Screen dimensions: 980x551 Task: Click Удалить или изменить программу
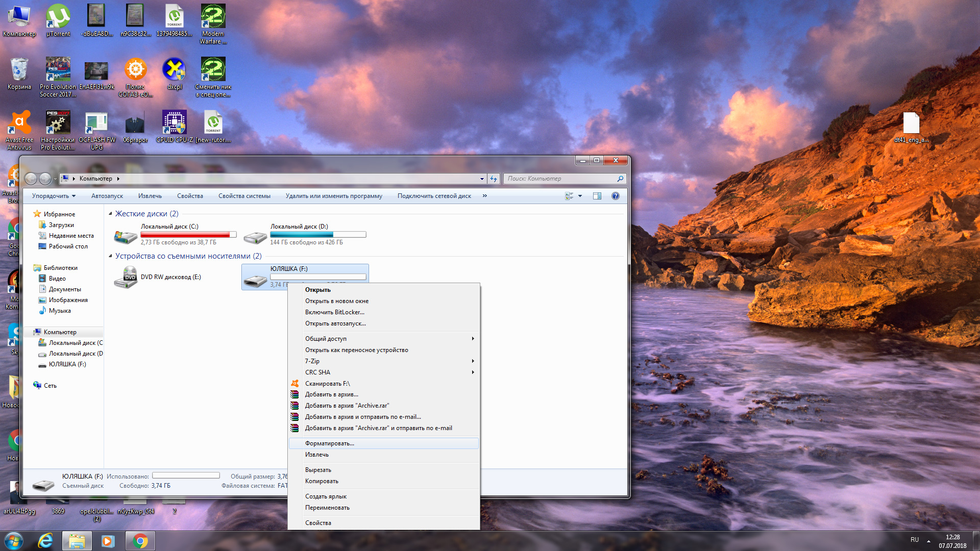pos(334,196)
